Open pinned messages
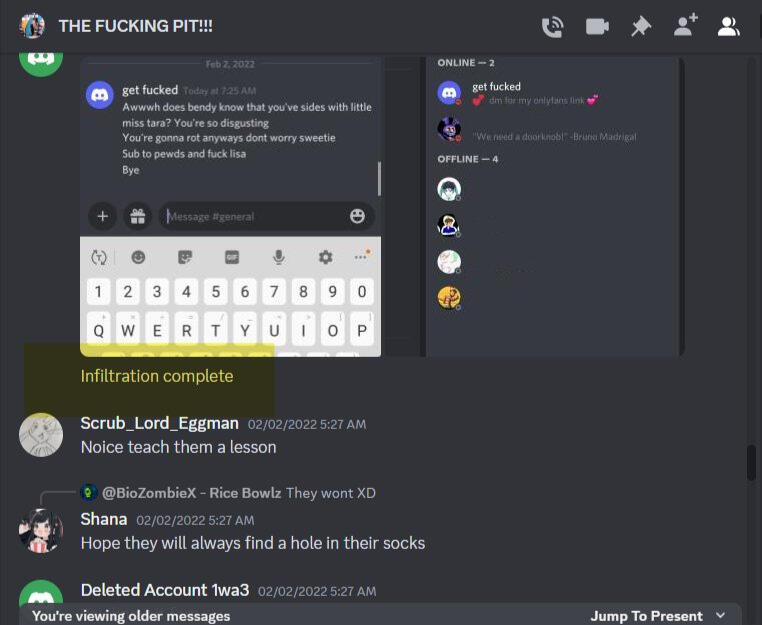Screen dimensions: 762x625 pyautogui.click(x=641, y=27)
